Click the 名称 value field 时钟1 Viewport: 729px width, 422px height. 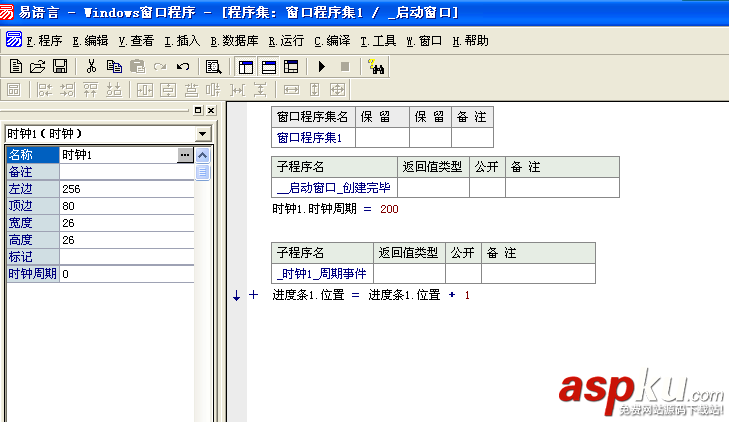coord(119,155)
